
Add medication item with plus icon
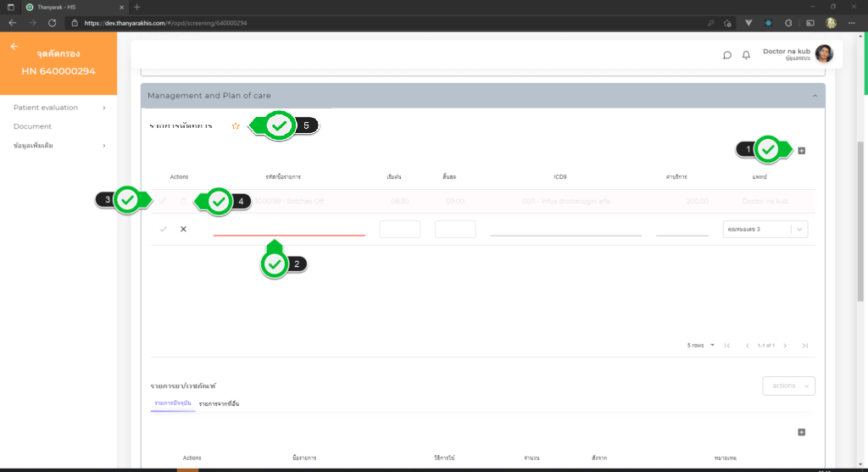(802, 432)
